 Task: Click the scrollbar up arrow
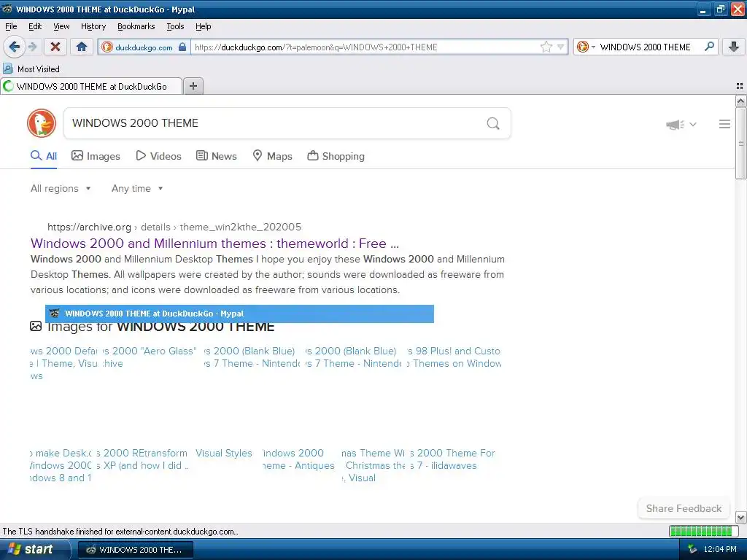740,101
